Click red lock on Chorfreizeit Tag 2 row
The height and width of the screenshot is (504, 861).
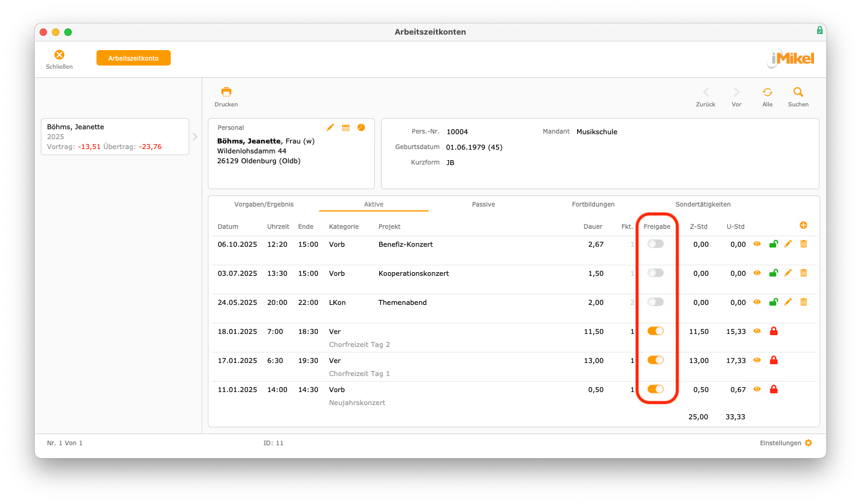(x=773, y=331)
